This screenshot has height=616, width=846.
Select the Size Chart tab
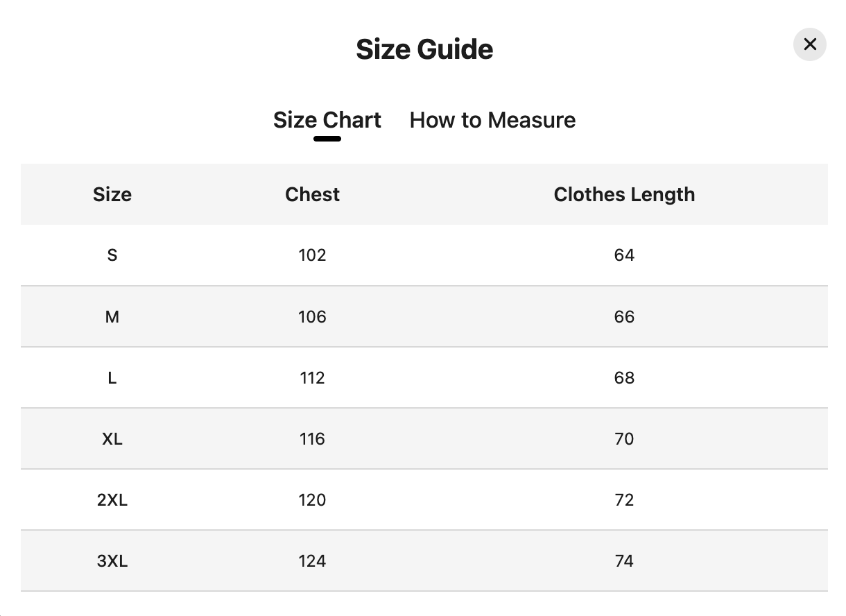(x=327, y=120)
